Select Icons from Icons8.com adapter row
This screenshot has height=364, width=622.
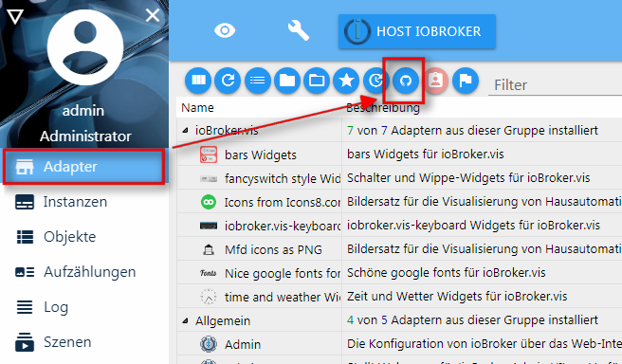tap(399, 202)
